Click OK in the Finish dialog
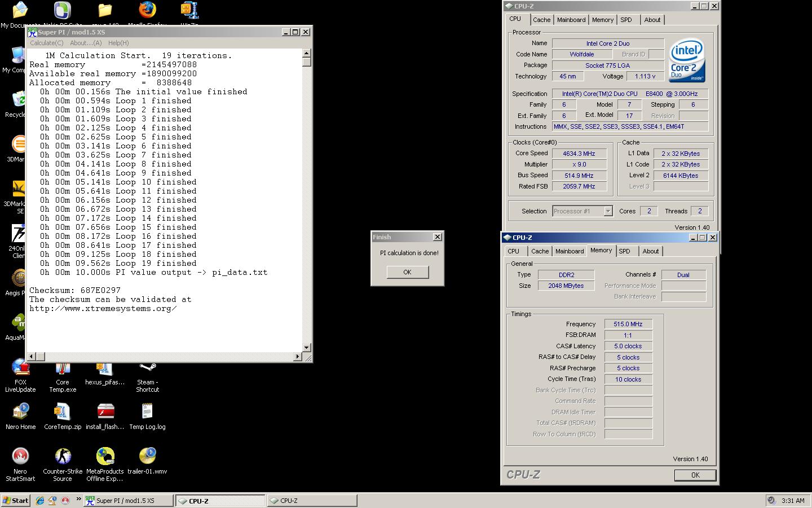 407,272
